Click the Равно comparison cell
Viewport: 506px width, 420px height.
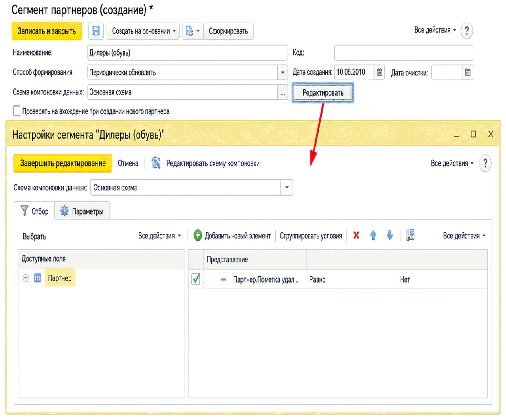tap(351, 279)
